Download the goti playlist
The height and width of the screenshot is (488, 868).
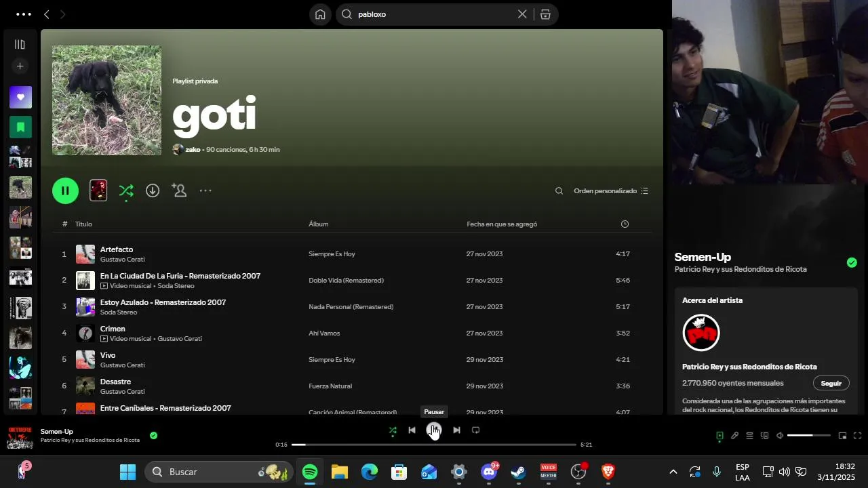153,190
